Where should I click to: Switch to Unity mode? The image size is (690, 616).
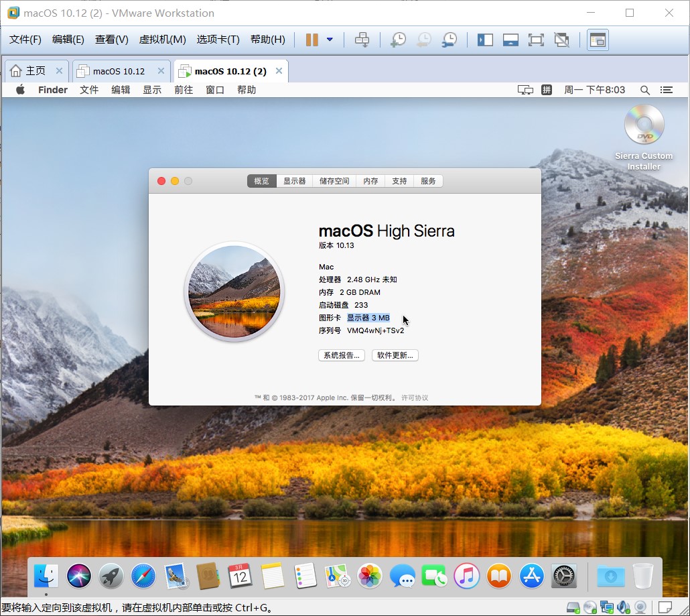[561, 40]
